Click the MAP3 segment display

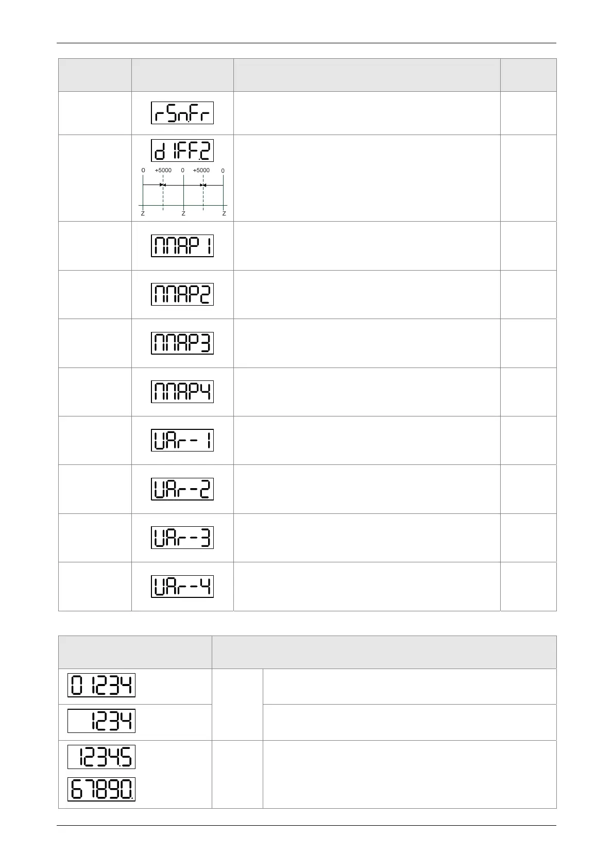pos(182,343)
